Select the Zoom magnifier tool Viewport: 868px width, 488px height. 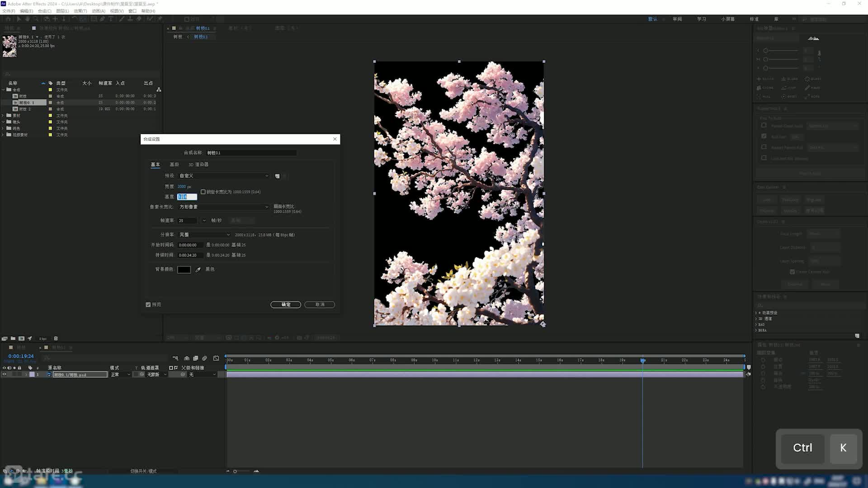36,19
